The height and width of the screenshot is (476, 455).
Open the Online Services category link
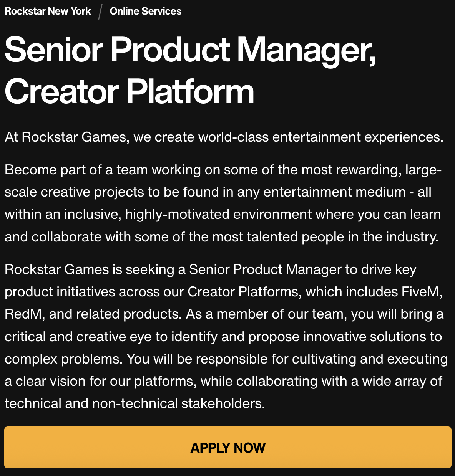tap(146, 11)
